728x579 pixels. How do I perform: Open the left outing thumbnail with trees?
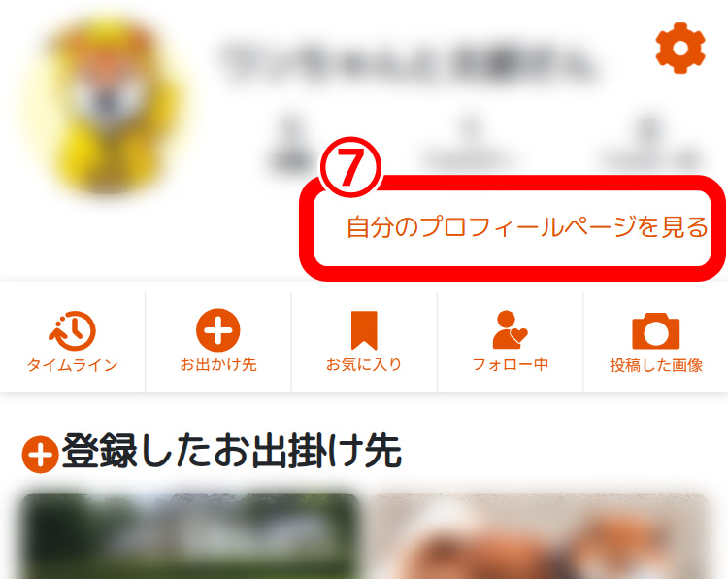190,536
